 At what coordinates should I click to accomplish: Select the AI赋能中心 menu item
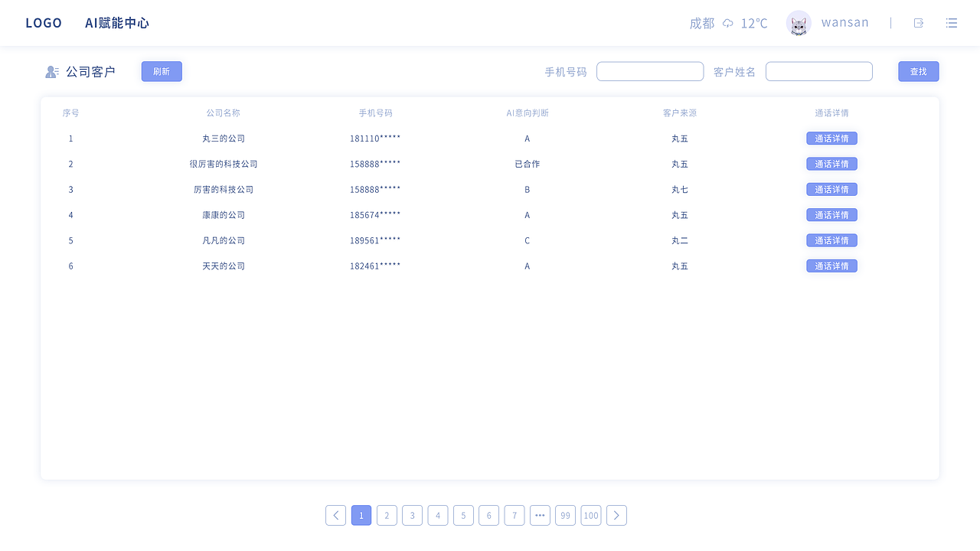pyautogui.click(x=116, y=23)
